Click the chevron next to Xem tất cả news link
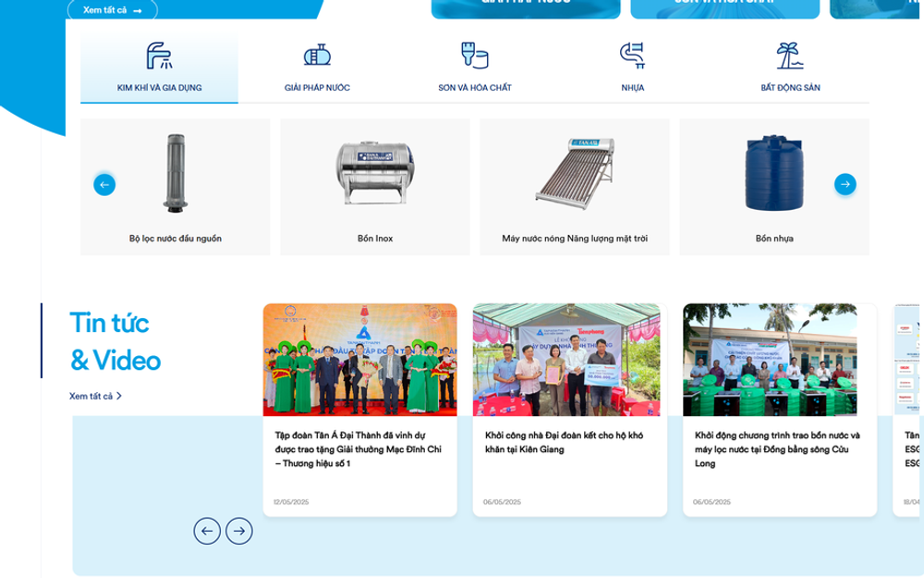This screenshot has width=924, height=578. (x=119, y=396)
